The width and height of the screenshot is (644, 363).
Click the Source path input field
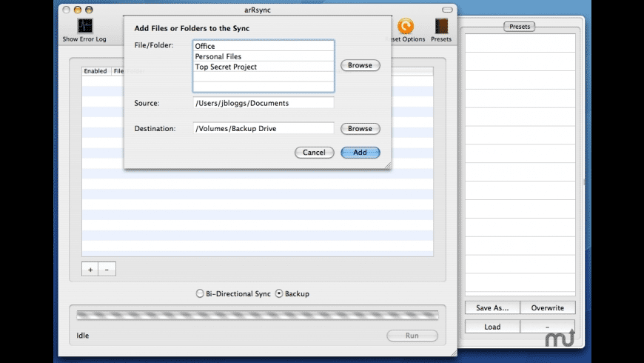264,103
